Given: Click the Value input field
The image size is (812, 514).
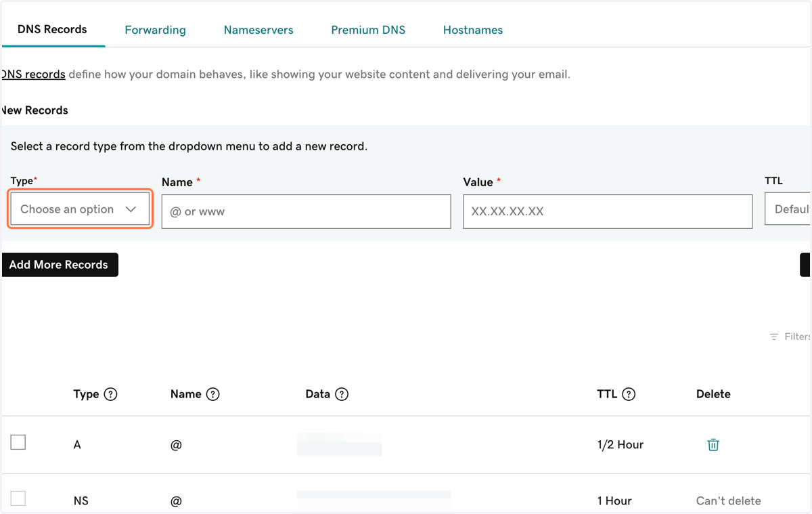Looking at the screenshot, I should tap(608, 211).
